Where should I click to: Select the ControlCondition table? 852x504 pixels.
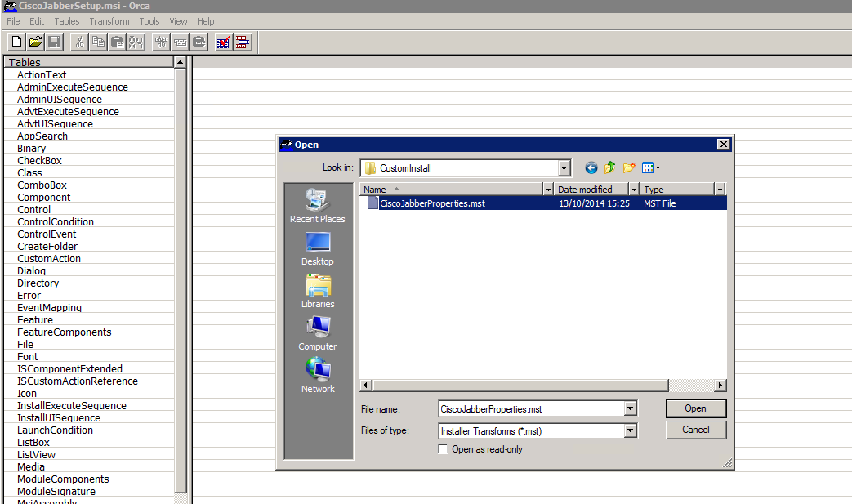pyautogui.click(x=56, y=221)
